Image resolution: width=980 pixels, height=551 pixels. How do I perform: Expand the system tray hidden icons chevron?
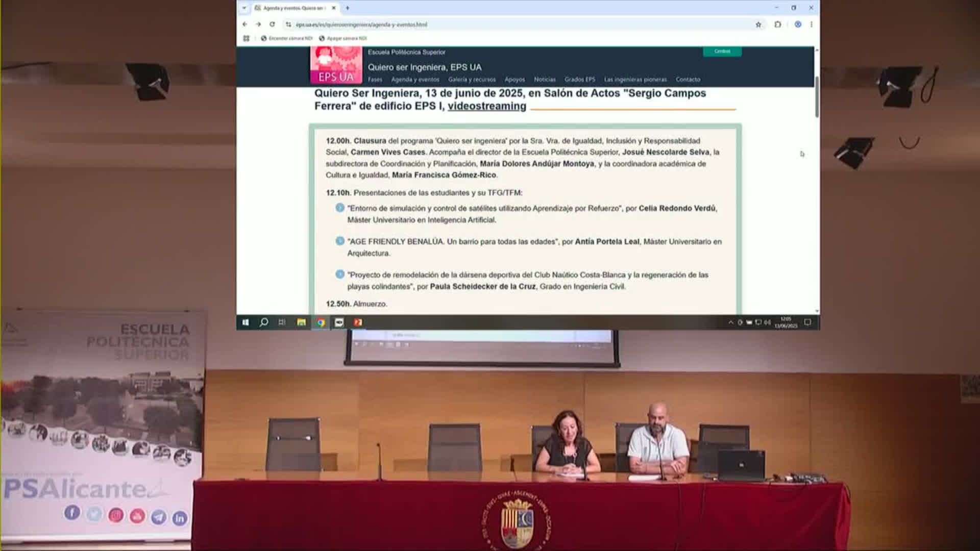[x=730, y=322]
